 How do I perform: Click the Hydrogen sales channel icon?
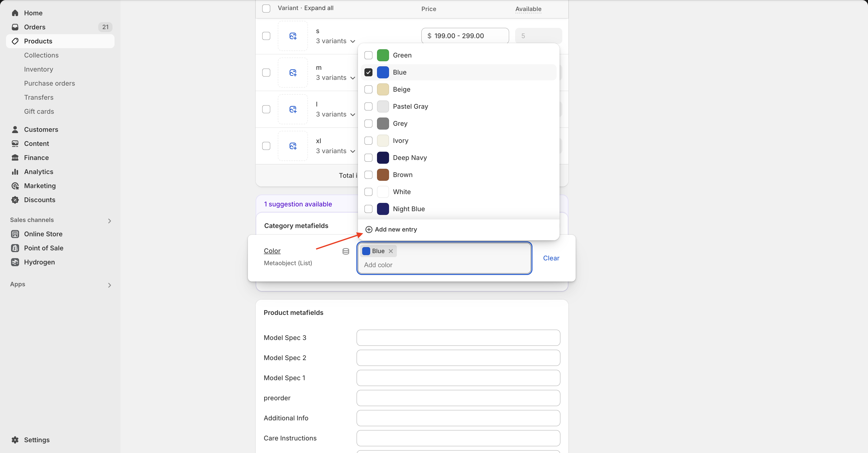click(x=15, y=262)
